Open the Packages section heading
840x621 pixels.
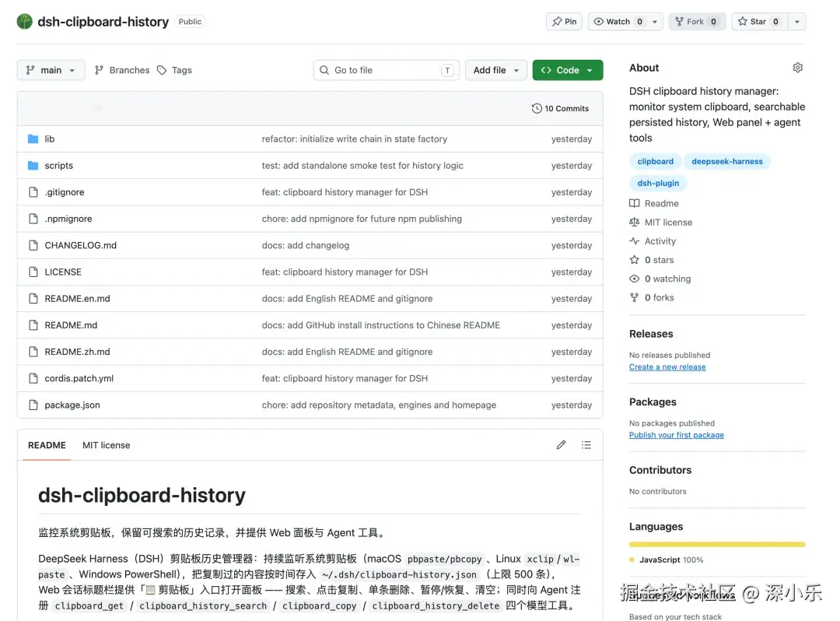tap(653, 402)
